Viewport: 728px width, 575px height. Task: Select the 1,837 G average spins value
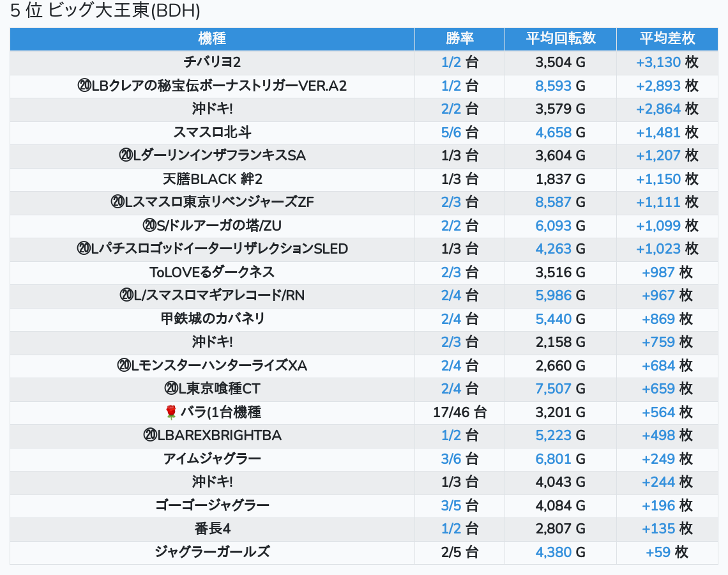(561, 179)
